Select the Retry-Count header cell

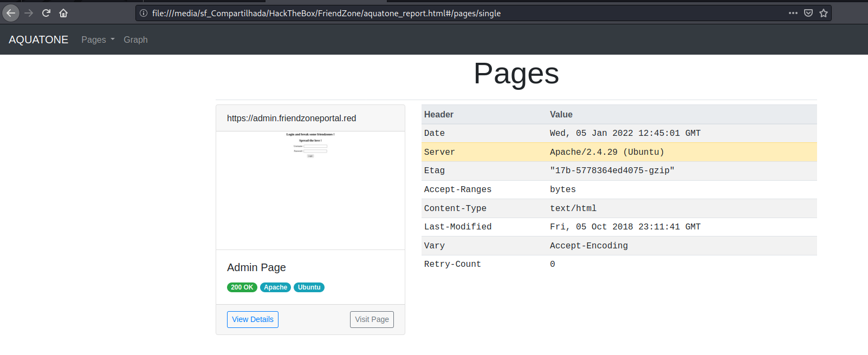pyautogui.click(x=485, y=264)
